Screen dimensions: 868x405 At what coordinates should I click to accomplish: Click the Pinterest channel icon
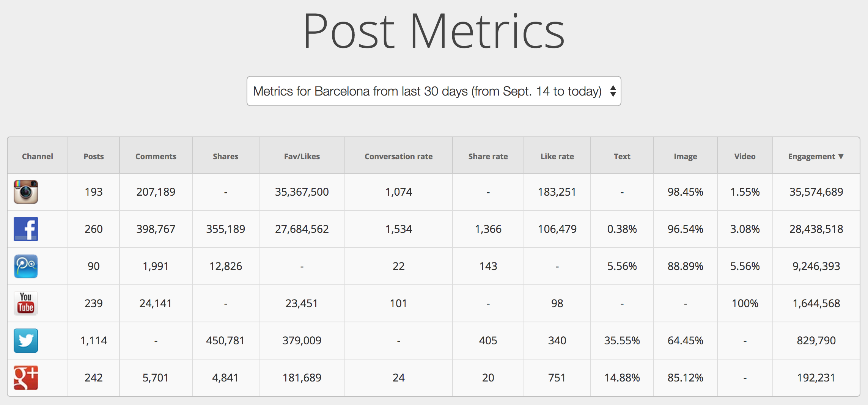[26, 266]
